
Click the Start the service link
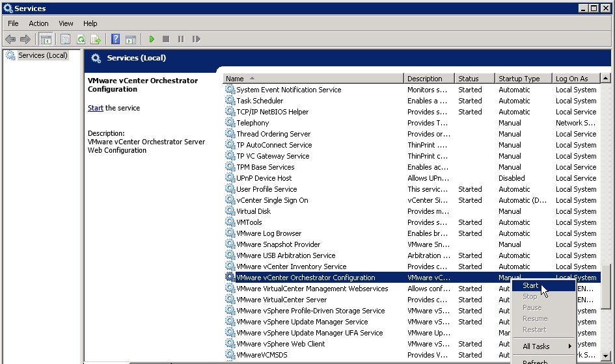tap(95, 108)
